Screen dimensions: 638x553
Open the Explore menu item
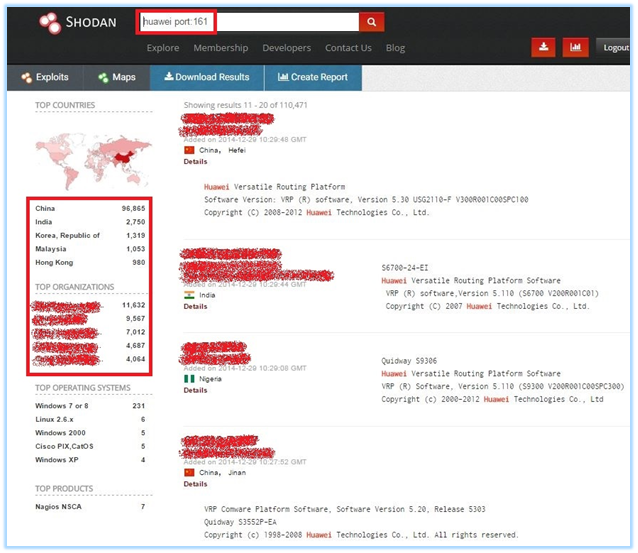click(163, 48)
